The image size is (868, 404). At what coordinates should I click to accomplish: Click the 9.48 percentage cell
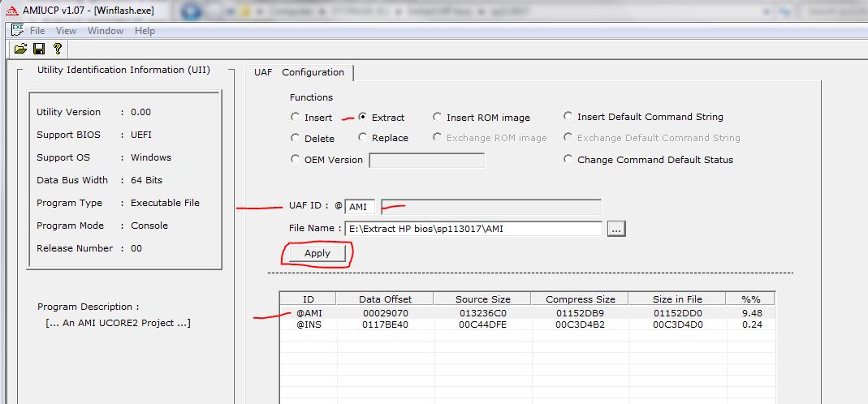point(752,313)
